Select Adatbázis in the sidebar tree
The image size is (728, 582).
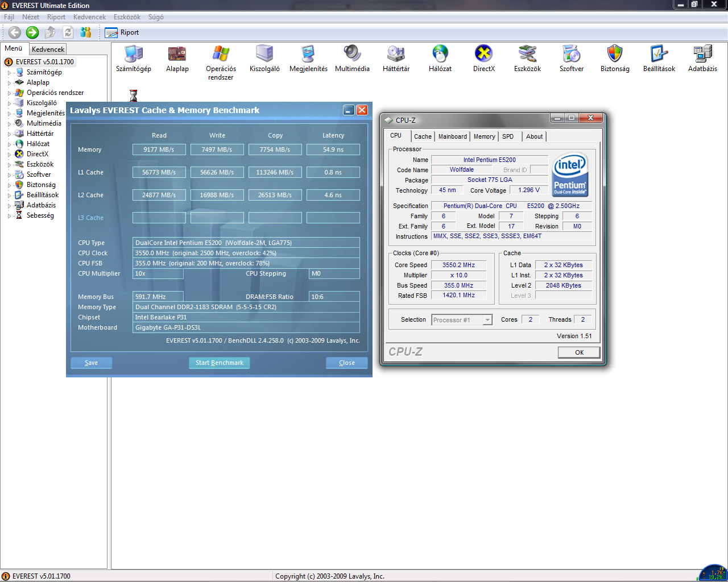[x=41, y=205]
